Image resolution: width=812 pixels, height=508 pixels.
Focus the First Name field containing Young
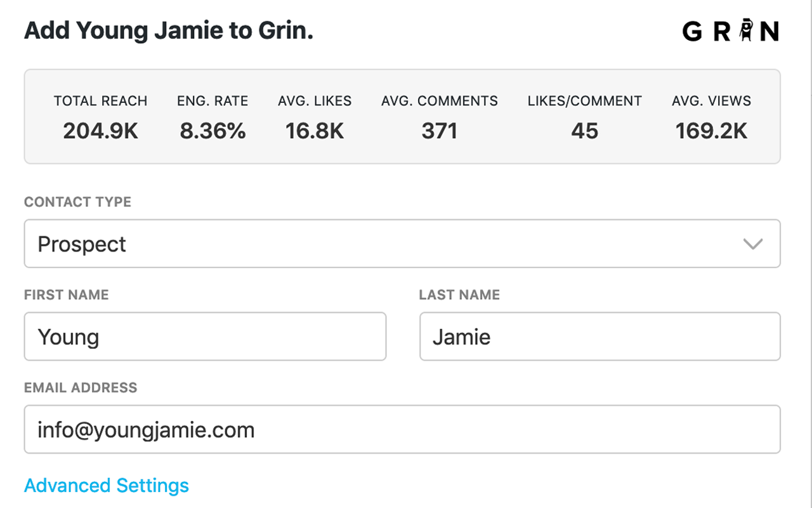[205, 337]
